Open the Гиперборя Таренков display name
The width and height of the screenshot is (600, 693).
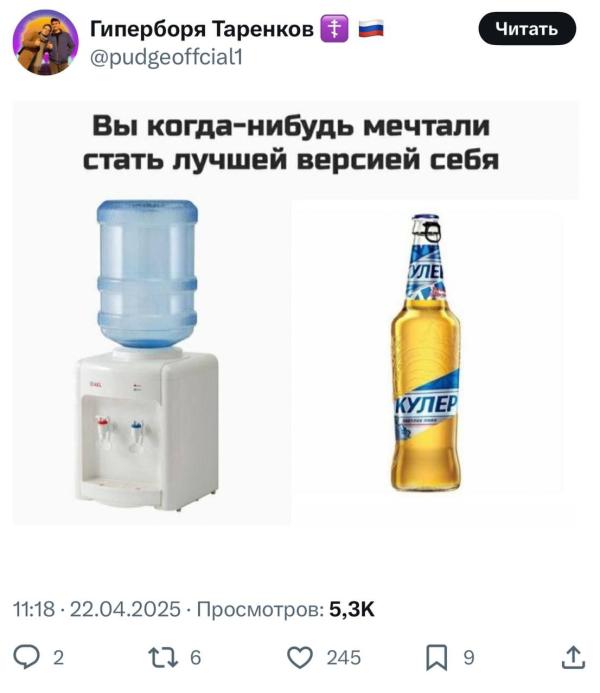pyautogui.click(x=202, y=29)
